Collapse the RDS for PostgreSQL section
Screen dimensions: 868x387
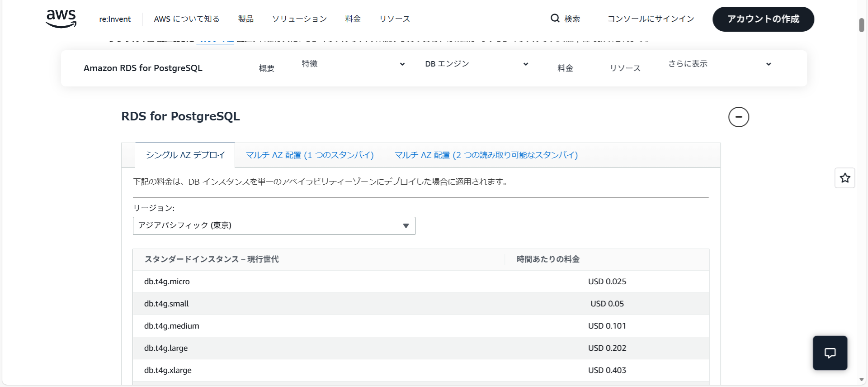coord(738,117)
